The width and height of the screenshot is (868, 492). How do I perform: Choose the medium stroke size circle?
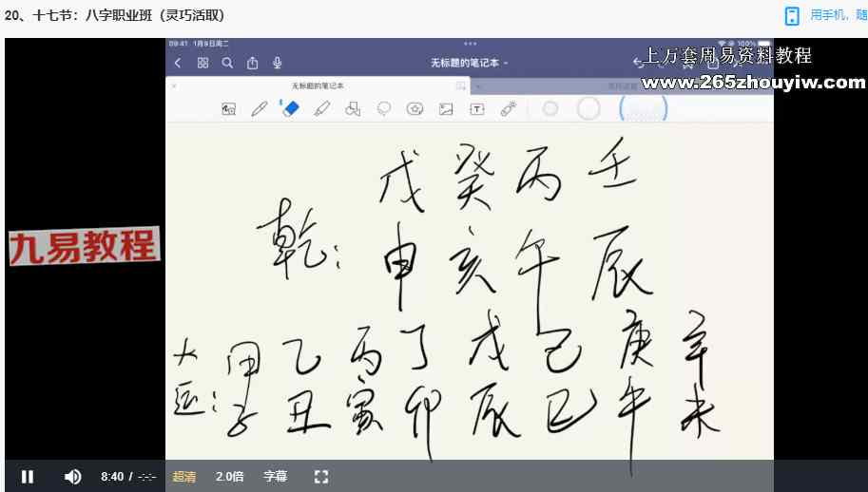coord(588,109)
